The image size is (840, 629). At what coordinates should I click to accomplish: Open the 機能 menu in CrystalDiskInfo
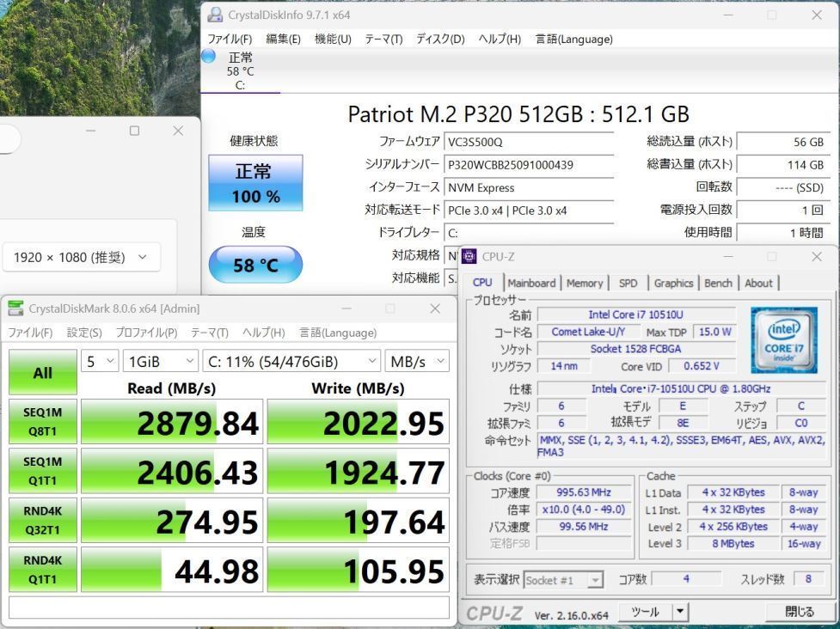point(332,39)
